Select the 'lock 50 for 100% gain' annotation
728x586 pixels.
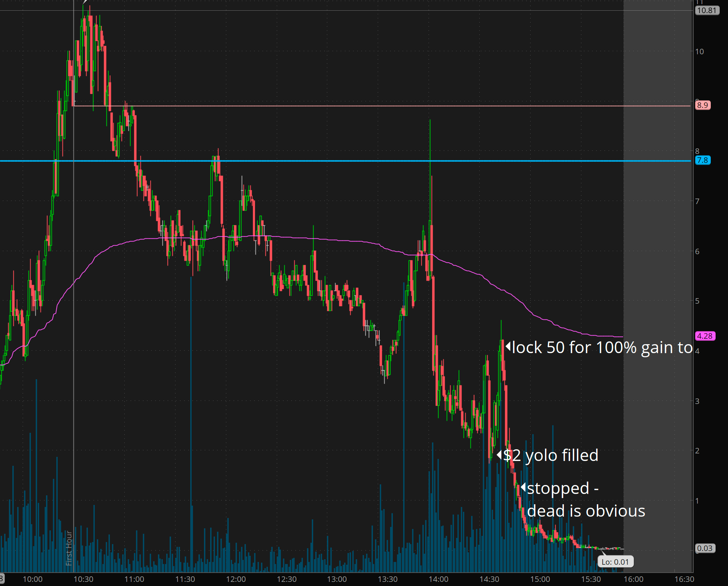602,347
